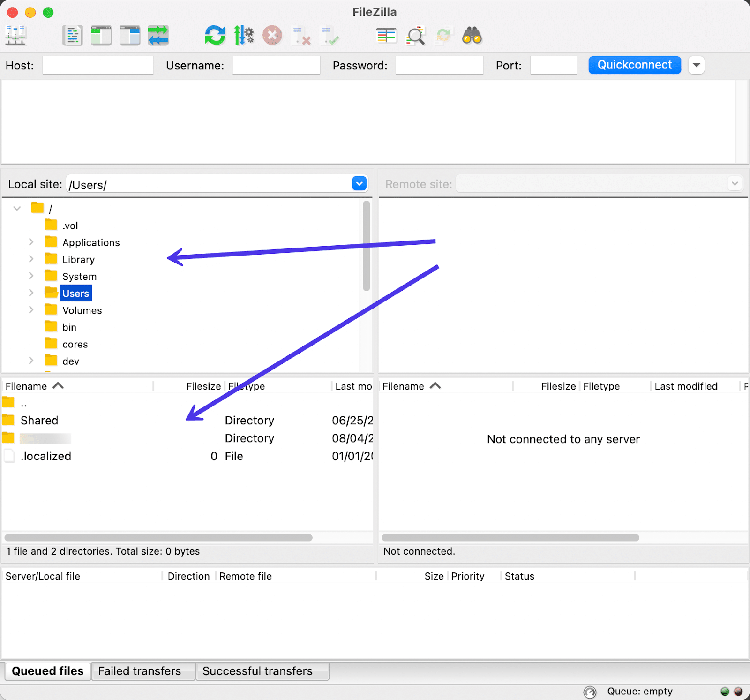Disconnect from the current server
The width and height of the screenshot is (750, 700).
click(x=301, y=35)
